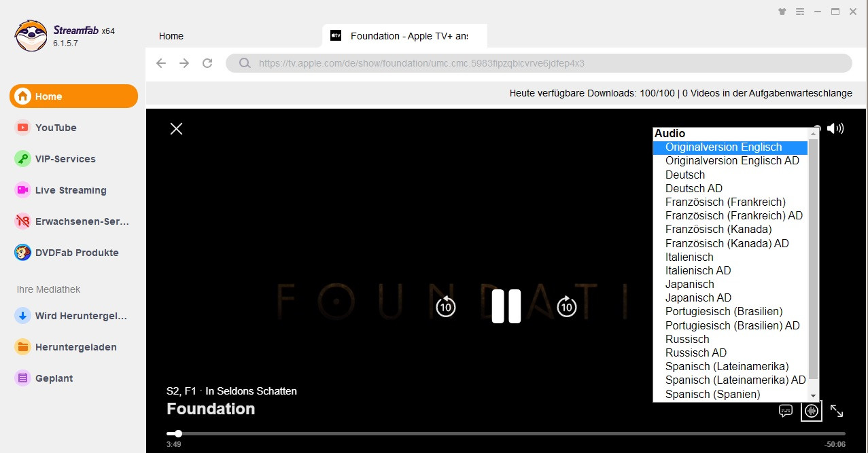Screen dimensions: 868x453
Task: Click the Home house icon
Action: click(x=23, y=96)
